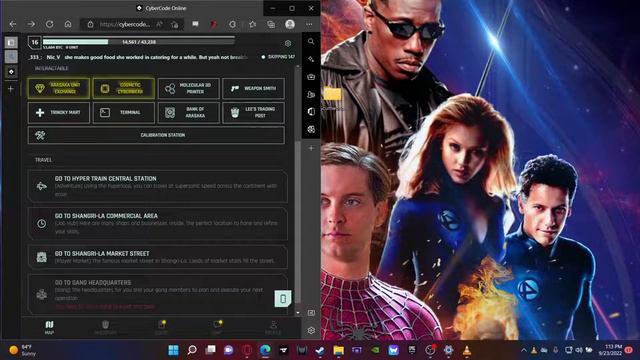Open Arasaka Unit Exchange
Viewport: 640px width, 360px height.
click(59, 88)
